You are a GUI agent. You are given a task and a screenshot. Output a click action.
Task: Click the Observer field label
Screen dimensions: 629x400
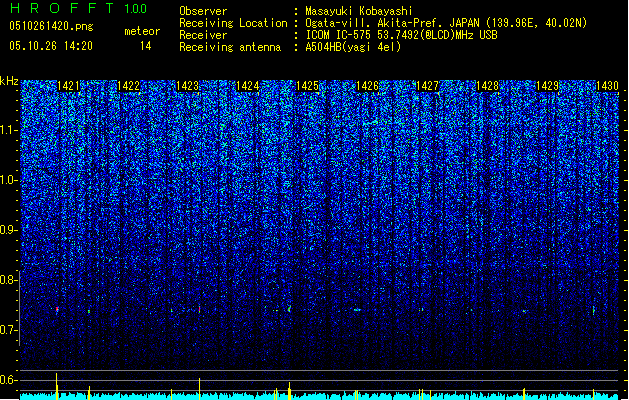tap(203, 11)
